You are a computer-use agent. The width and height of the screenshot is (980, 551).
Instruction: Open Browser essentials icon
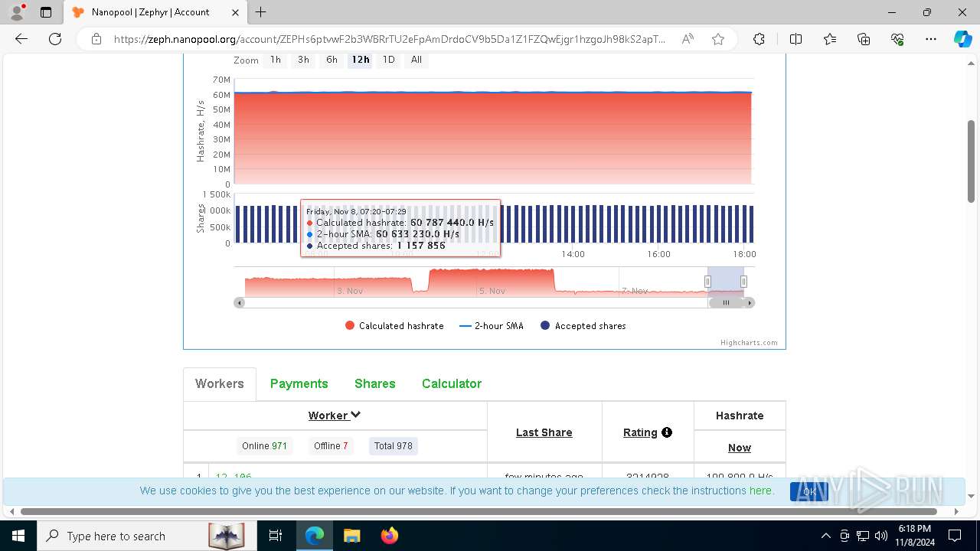point(897,39)
